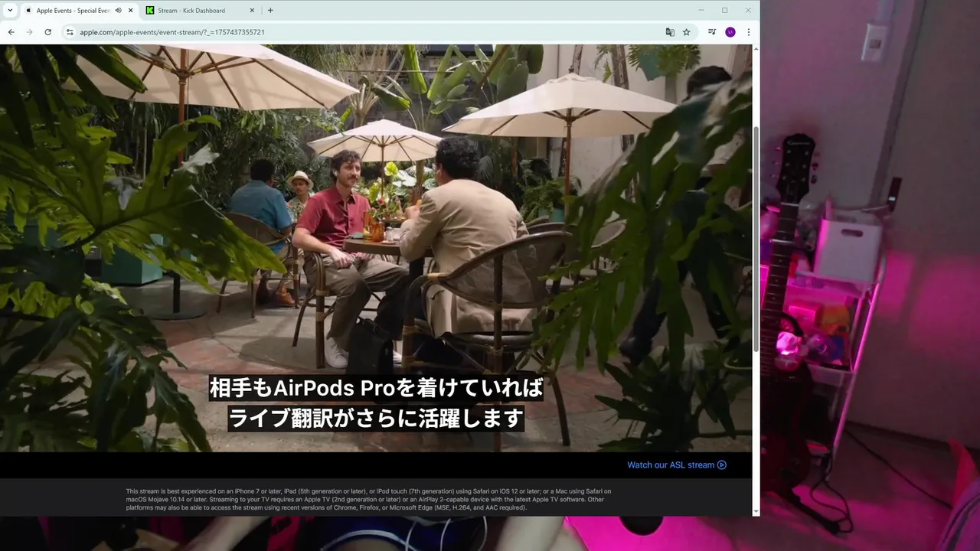
Task: Click the scrollbar down arrow
Action: (756, 511)
